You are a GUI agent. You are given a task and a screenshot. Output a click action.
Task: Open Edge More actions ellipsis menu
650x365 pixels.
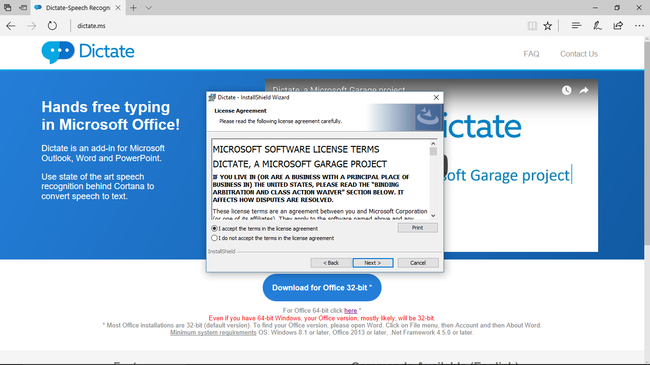(639, 26)
